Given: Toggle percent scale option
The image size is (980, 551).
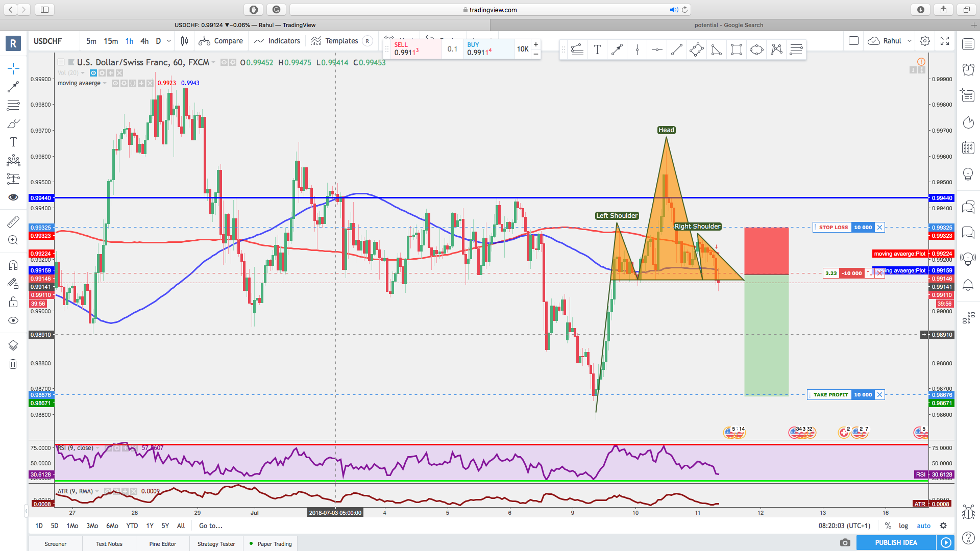Looking at the screenshot, I should (888, 525).
